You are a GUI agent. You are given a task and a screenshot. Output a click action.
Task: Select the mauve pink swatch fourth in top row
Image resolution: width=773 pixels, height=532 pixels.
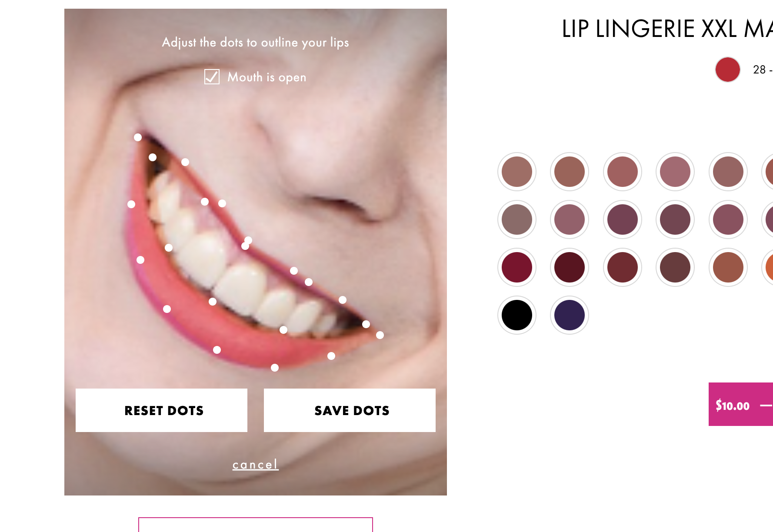point(675,172)
